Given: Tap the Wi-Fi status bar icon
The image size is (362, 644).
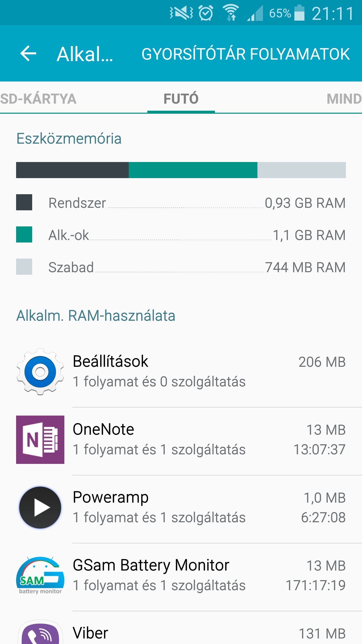Looking at the screenshot, I should coord(231,13).
